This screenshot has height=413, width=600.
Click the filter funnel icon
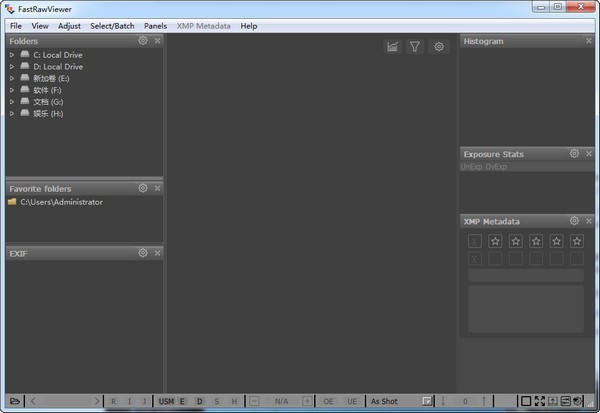(415, 46)
